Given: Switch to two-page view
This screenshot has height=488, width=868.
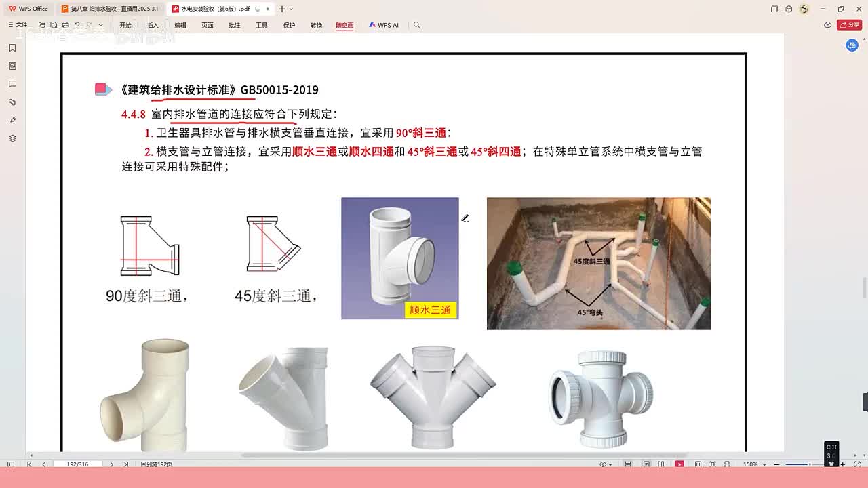Looking at the screenshot, I should (x=662, y=464).
